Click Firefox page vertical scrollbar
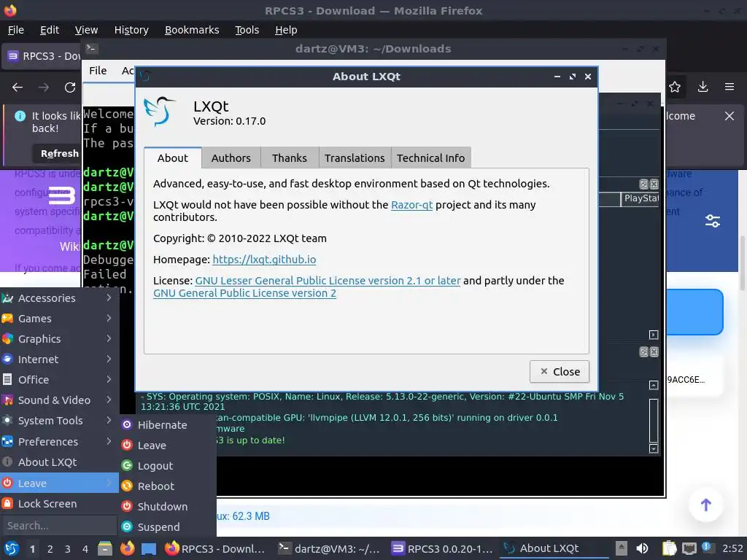Viewport: 747px width, 560px height. tap(742, 262)
